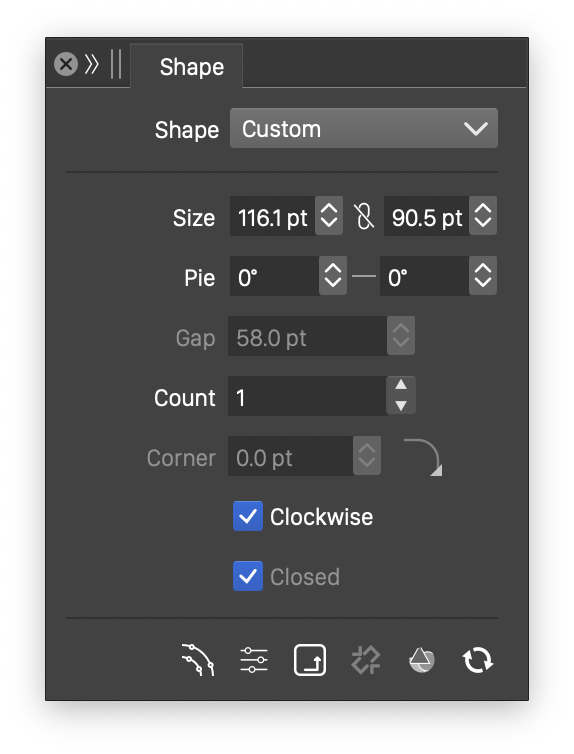Increase the Count value with up arrow

401,385
